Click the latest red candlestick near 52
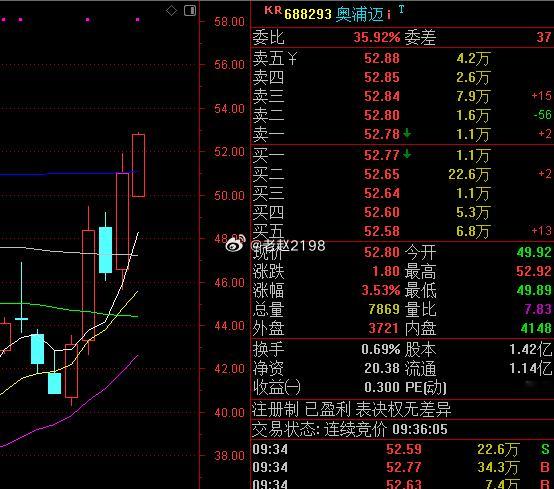 click(x=138, y=165)
